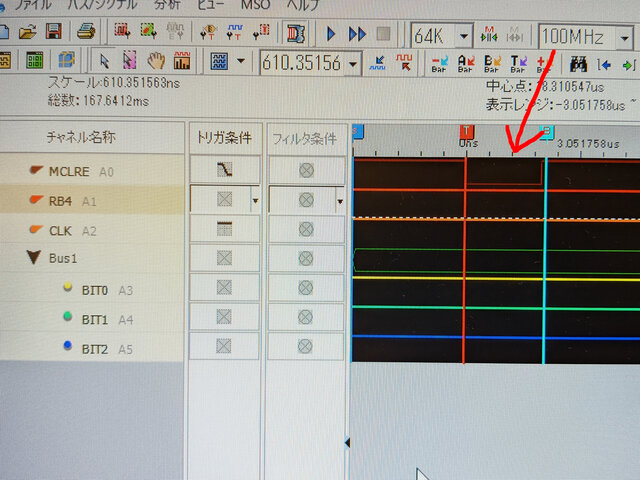The image size is (640, 480).
Task: Click the blue BIT2 color dot
Action: [x=68, y=346]
